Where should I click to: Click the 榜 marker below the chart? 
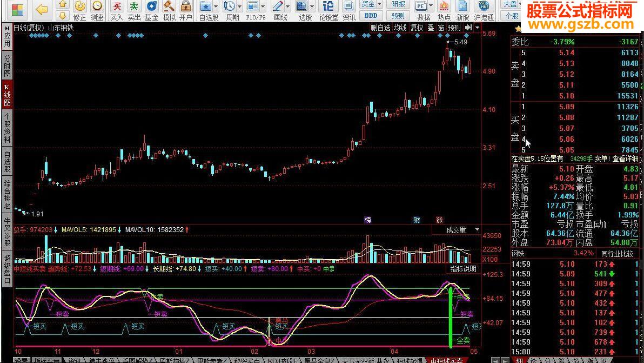tap(367, 220)
